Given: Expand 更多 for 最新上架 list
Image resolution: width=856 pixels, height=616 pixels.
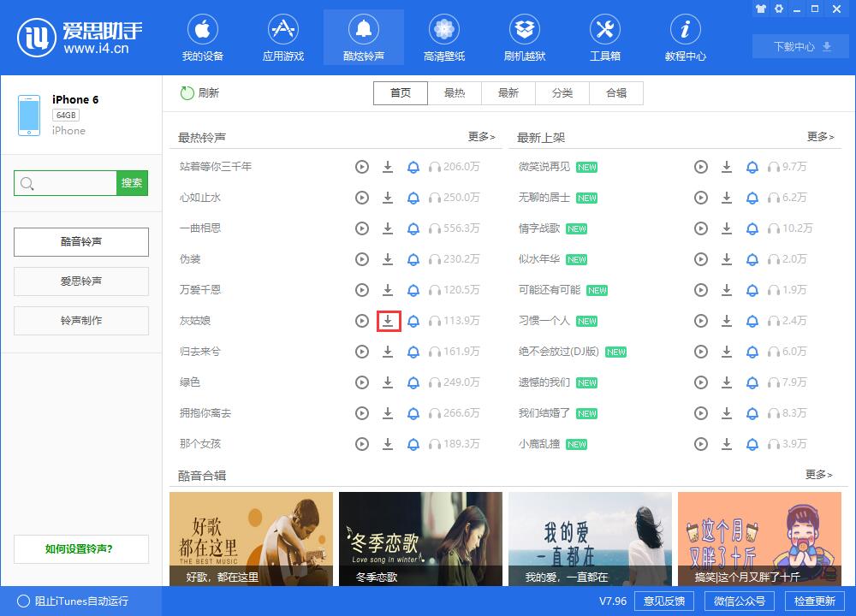Looking at the screenshot, I should pyautogui.click(x=818, y=136).
